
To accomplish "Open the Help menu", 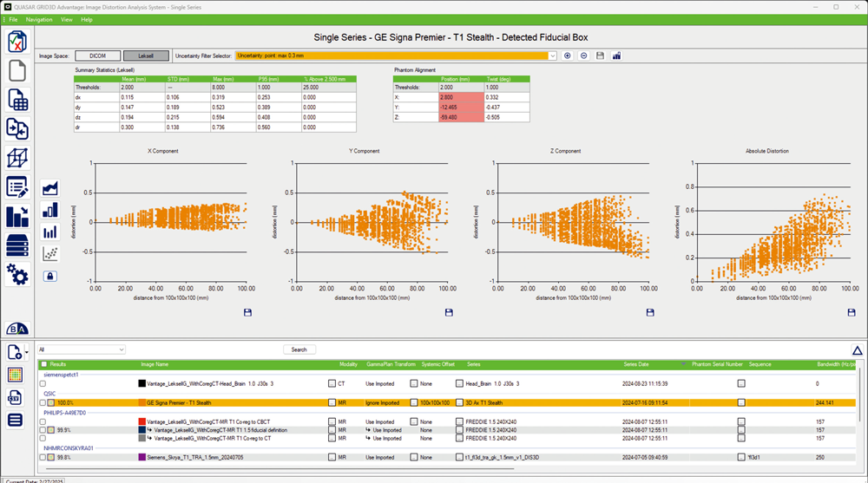I will (87, 19).
